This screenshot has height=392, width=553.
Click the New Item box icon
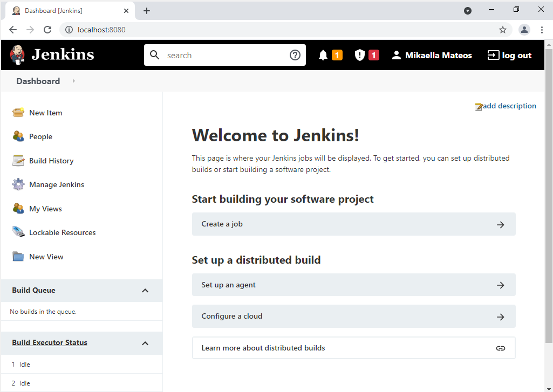click(18, 113)
